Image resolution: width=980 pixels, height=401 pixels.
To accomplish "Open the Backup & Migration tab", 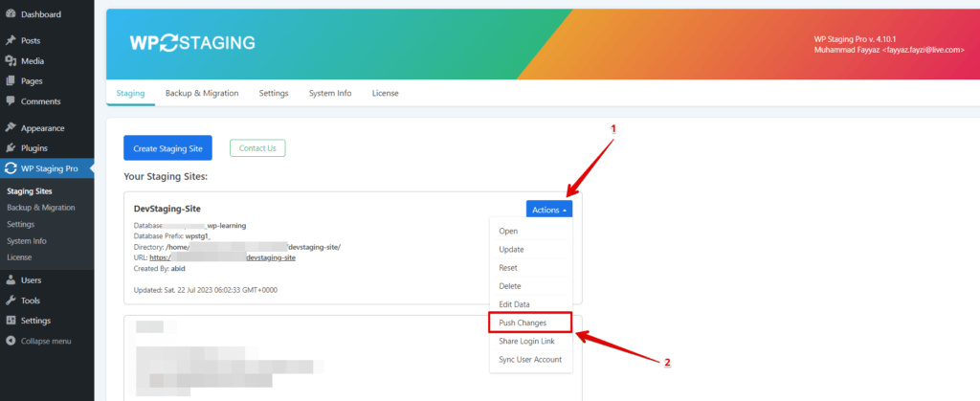I will coord(202,93).
